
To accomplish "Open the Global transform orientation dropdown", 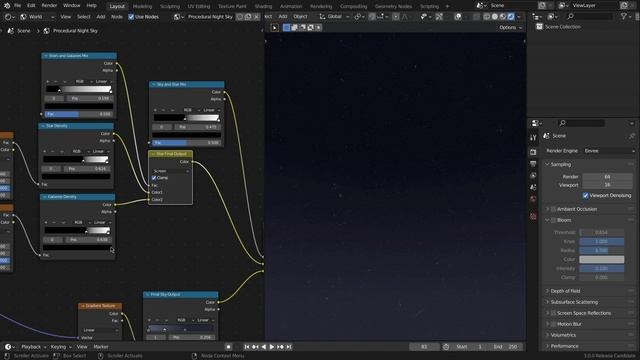I will tap(335, 17).
